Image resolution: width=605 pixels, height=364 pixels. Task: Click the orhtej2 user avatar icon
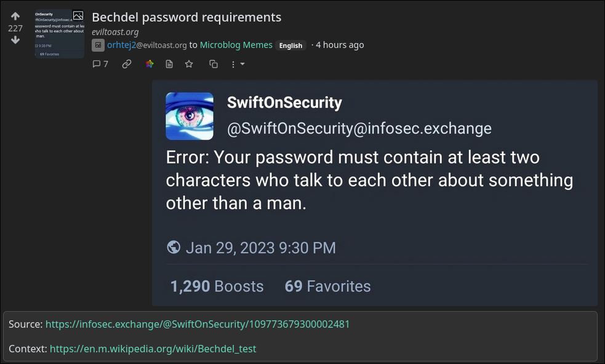pos(98,45)
